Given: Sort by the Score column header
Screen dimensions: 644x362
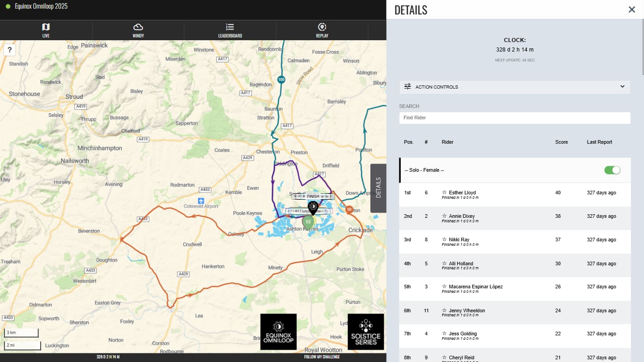Looking at the screenshot, I should pyautogui.click(x=561, y=142).
